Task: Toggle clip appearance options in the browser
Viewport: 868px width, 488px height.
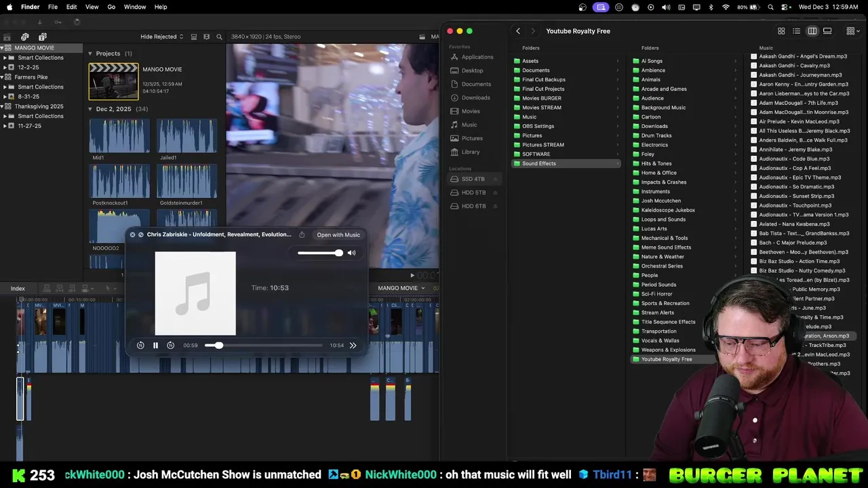Action: point(194,37)
